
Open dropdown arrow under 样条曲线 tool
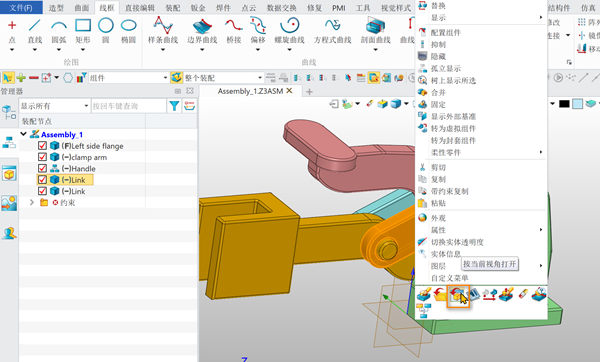(163, 50)
